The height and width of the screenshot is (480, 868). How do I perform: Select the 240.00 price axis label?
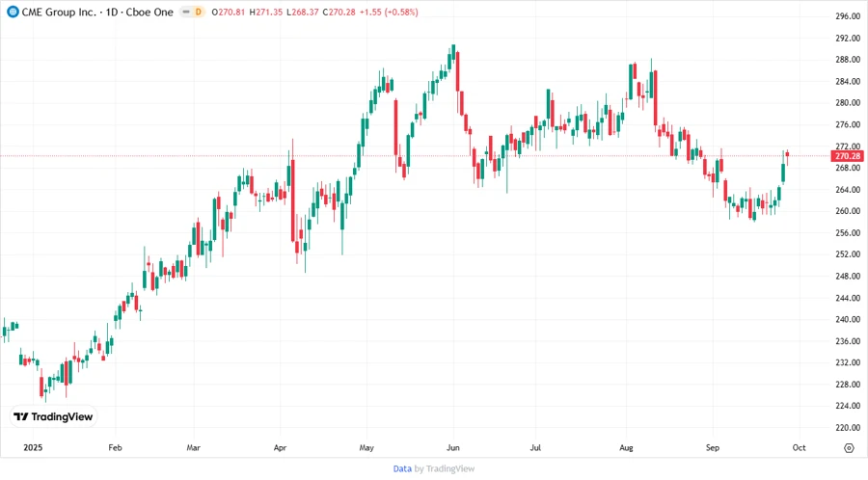click(848, 319)
